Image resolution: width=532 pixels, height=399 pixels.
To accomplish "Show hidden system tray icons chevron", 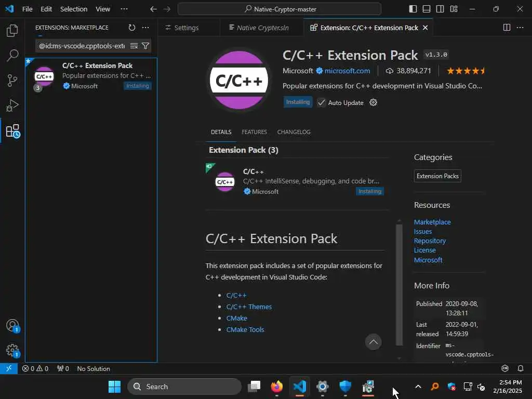I will 418,387.
